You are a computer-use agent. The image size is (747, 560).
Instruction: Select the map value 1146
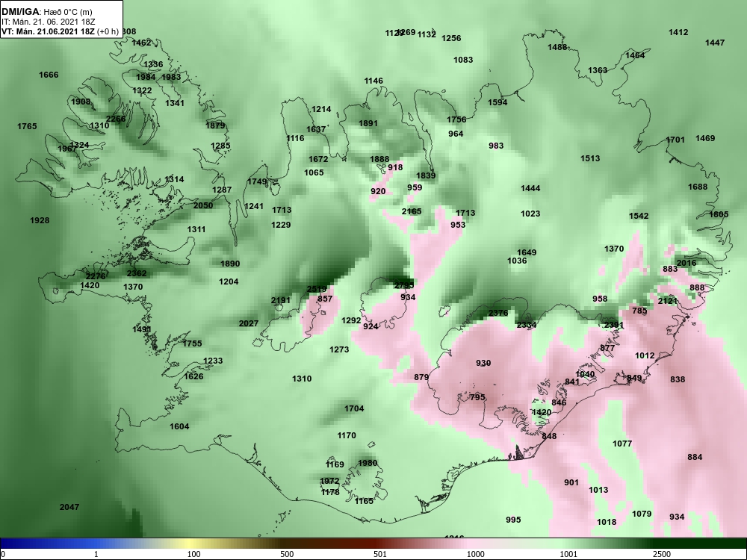point(373,81)
